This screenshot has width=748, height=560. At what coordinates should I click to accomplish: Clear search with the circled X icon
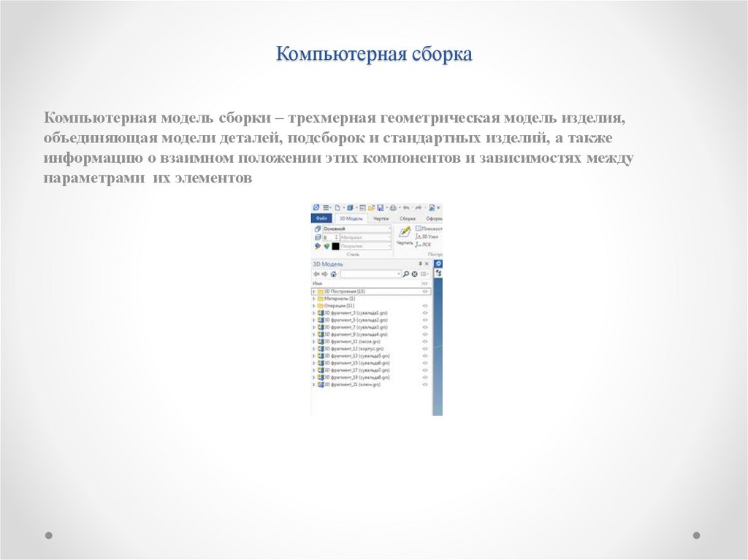415,274
